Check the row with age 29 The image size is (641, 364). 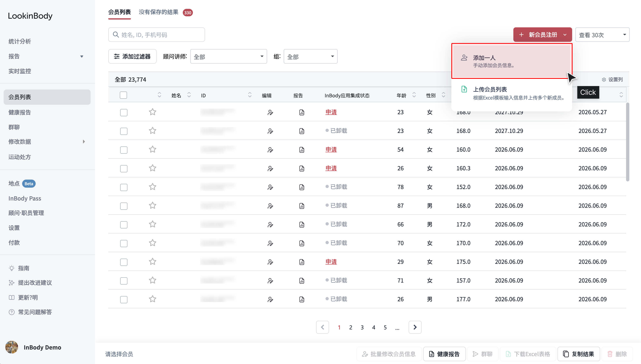(x=124, y=262)
